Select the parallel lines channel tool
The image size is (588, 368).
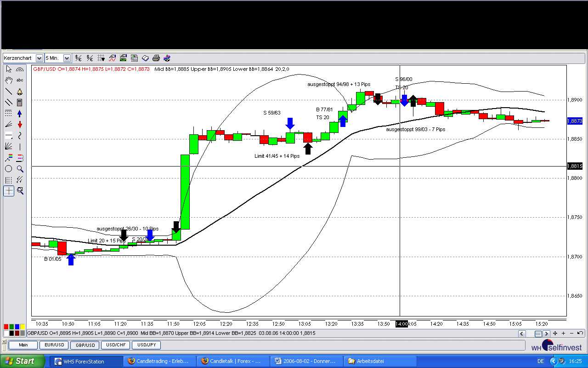[9, 103]
